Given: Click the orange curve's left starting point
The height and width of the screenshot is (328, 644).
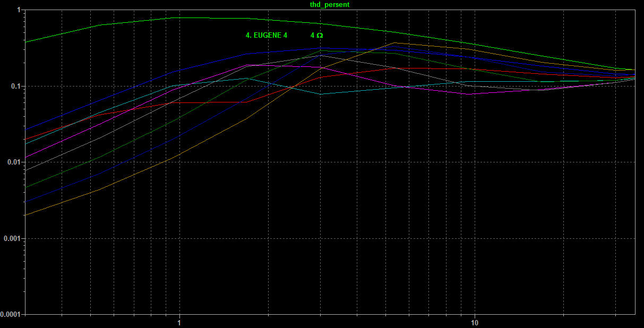Looking at the screenshot, I should tap(25, 215).
